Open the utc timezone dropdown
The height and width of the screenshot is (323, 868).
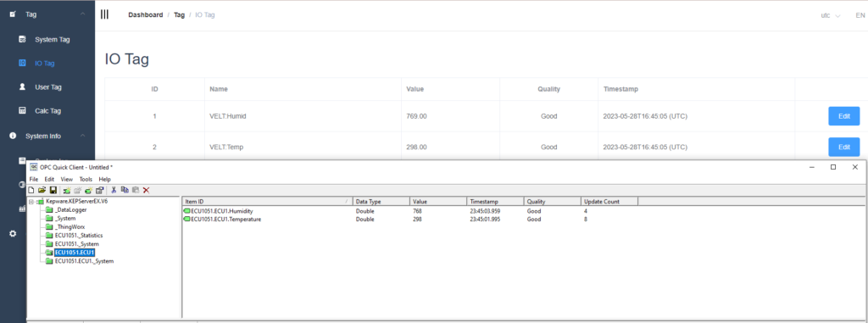coord(831,15)
